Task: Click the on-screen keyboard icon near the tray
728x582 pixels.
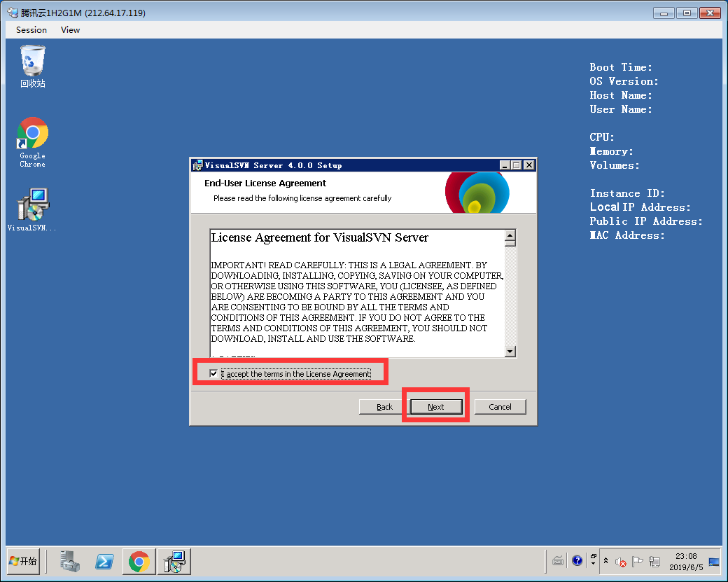Action: click(x=558, y=560)
